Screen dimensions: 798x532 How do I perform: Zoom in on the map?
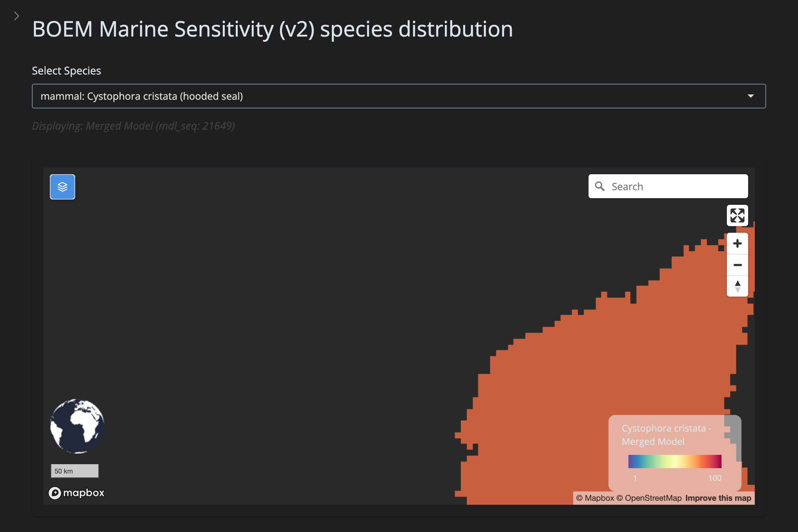[737, 244]
